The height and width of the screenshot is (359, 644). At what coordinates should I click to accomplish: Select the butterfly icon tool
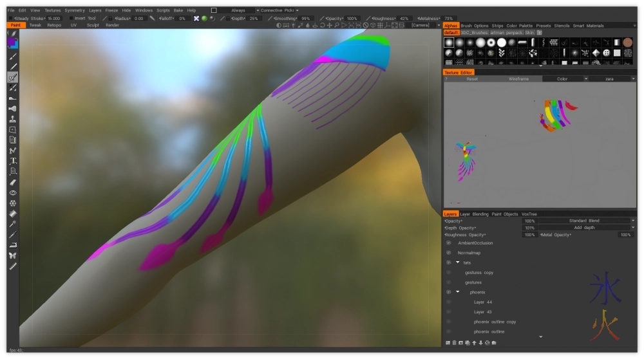(13, 255)
